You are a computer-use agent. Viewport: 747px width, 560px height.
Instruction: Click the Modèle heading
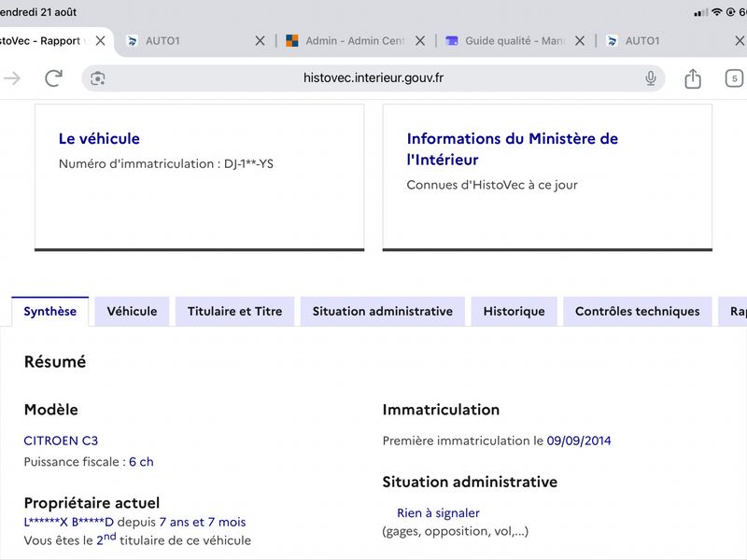click(x=51, y=410)
